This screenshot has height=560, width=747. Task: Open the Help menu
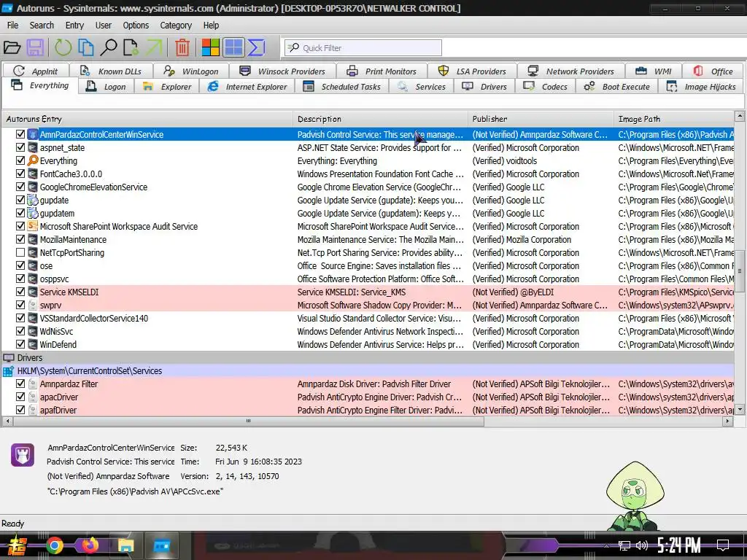point(211,26)
